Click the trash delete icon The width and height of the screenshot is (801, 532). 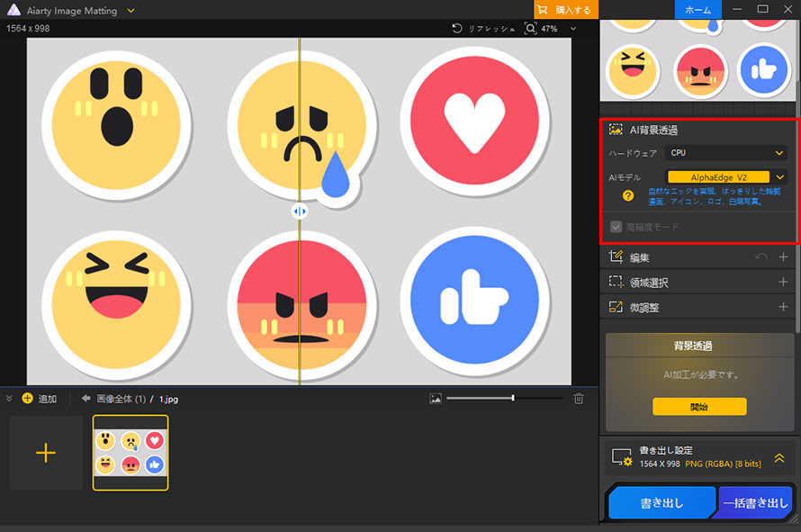(x=579, y=399)
